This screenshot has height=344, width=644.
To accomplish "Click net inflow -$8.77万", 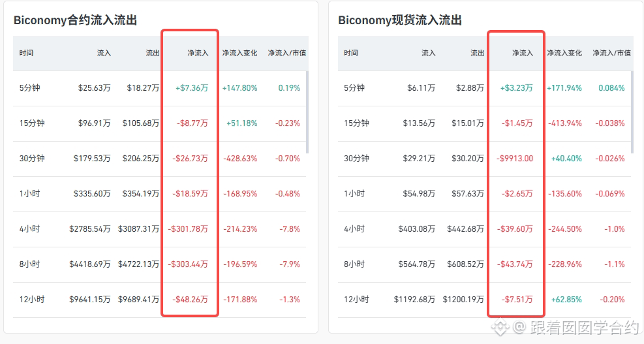I will pyautogui.click(x=192, y=123).
